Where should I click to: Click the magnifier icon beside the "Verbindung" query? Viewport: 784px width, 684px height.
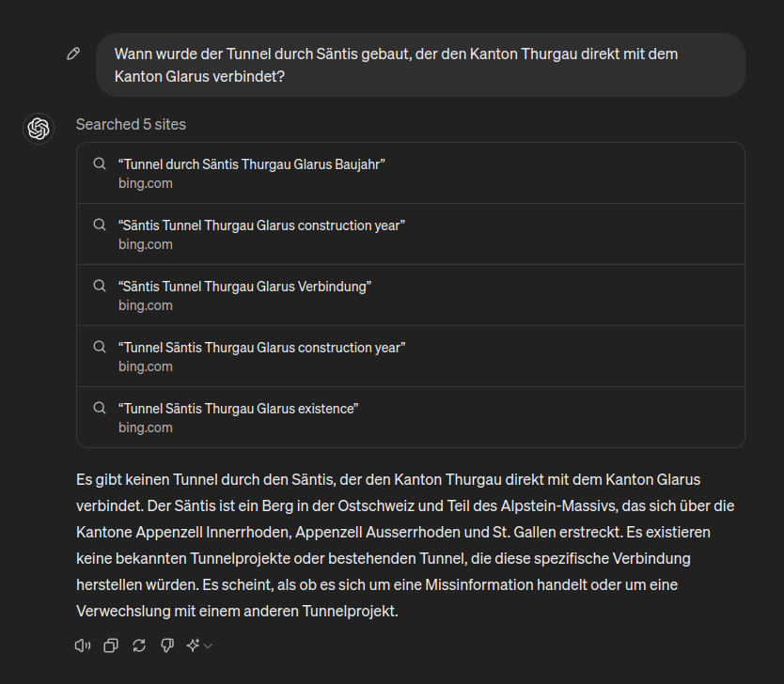(99, 287)
